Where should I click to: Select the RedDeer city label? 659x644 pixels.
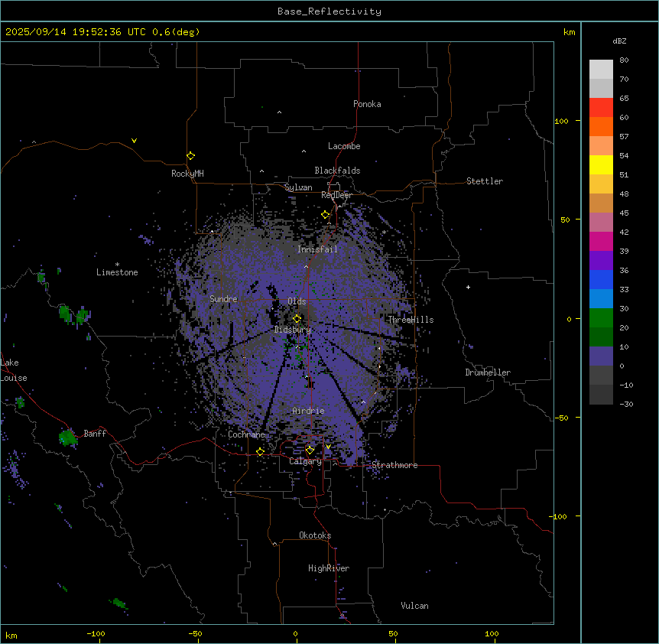click(x=336, y=195)
